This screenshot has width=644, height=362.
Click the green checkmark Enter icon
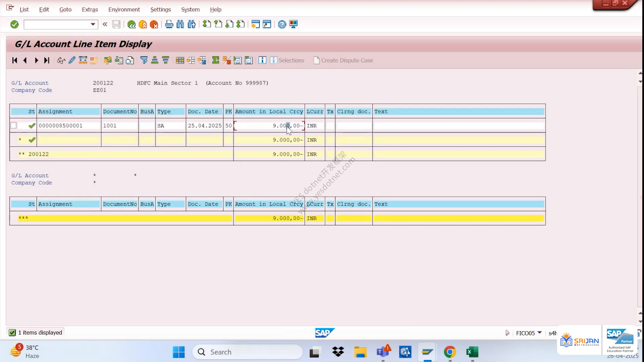(x=14, y=24)
